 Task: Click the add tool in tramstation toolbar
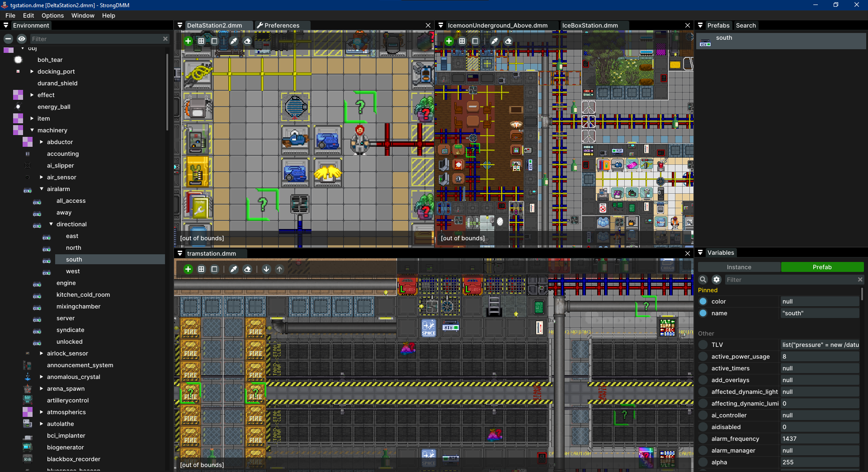point(188,269)
